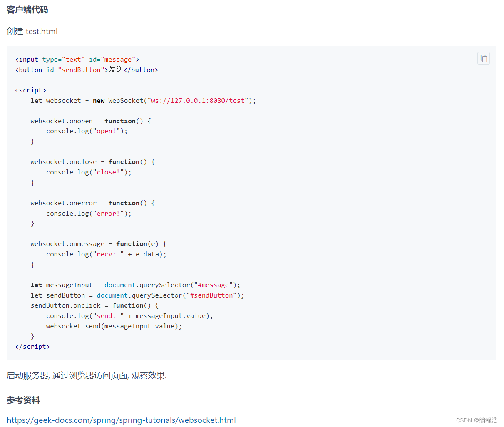Click the websocket.onerror function line
The image size is (504, 427).
click(92, 203)
